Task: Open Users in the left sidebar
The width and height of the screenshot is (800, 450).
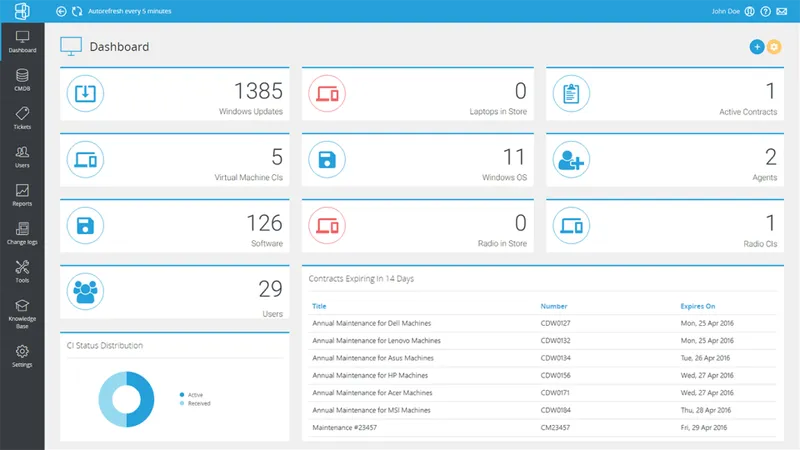Action: 22,157
